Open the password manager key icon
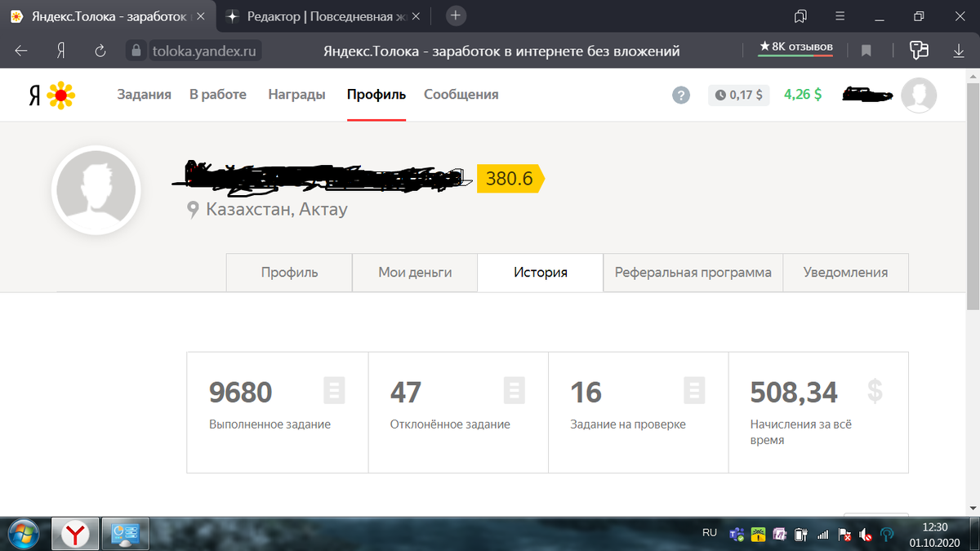The image size is (980, 551). 920,50
